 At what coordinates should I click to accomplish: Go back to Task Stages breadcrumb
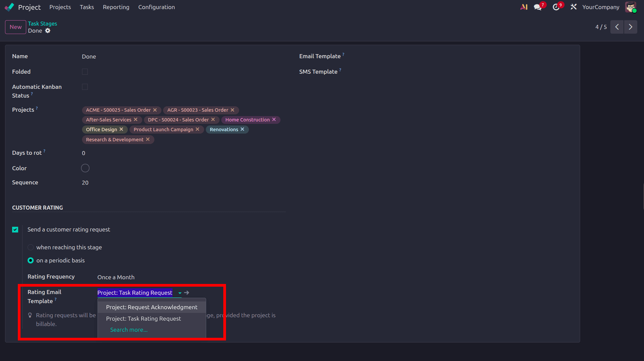[x=42, y=24]
